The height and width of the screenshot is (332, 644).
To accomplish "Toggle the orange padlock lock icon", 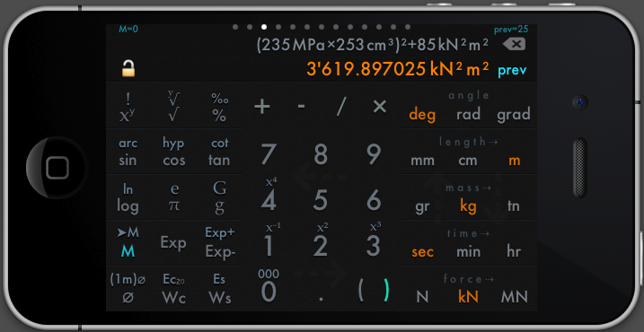I will tap(128, 68).
